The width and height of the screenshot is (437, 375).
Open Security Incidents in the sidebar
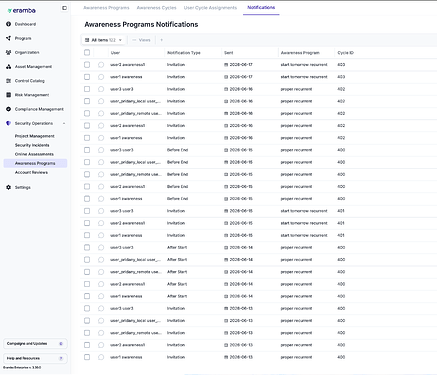pyautogui.click(x=32, y=145)
